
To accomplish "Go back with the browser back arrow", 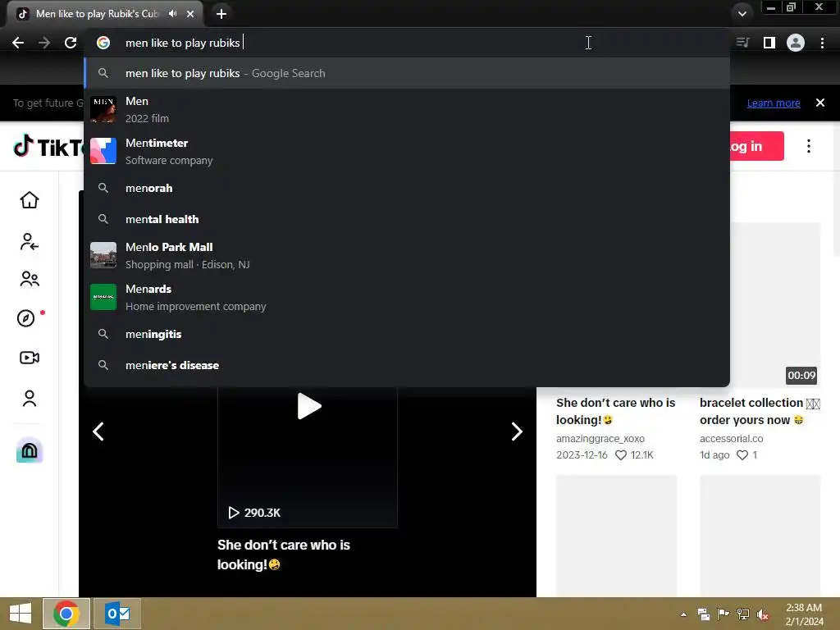I will [x=18, y=43].
